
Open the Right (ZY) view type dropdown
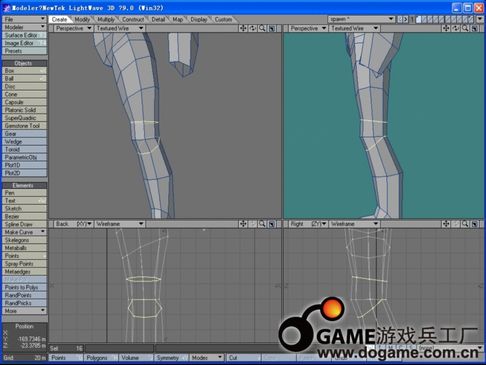[308, 224]
